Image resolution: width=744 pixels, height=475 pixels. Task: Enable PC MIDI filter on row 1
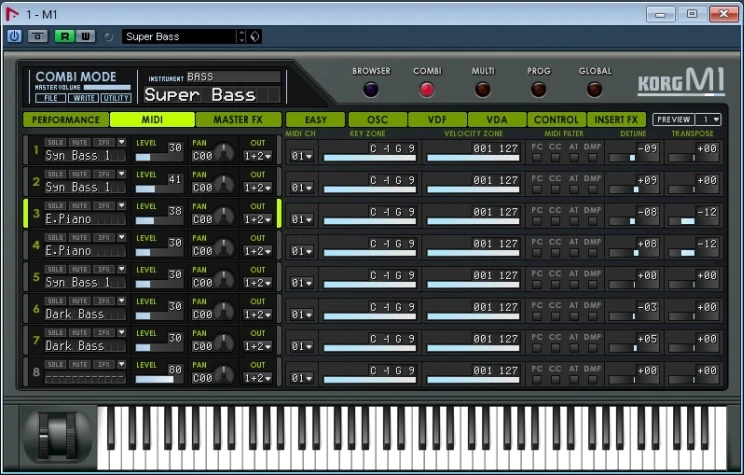(x=537, y=157)
